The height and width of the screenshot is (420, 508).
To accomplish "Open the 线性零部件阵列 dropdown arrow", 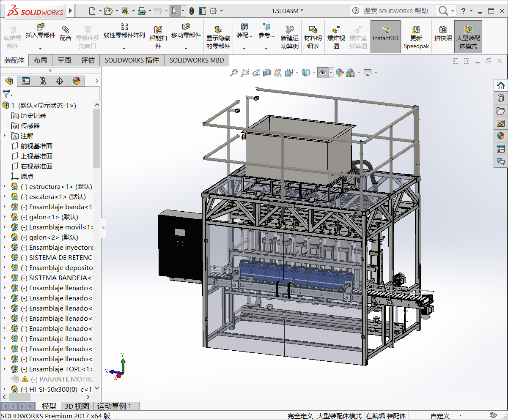I will tap(124, 49).
